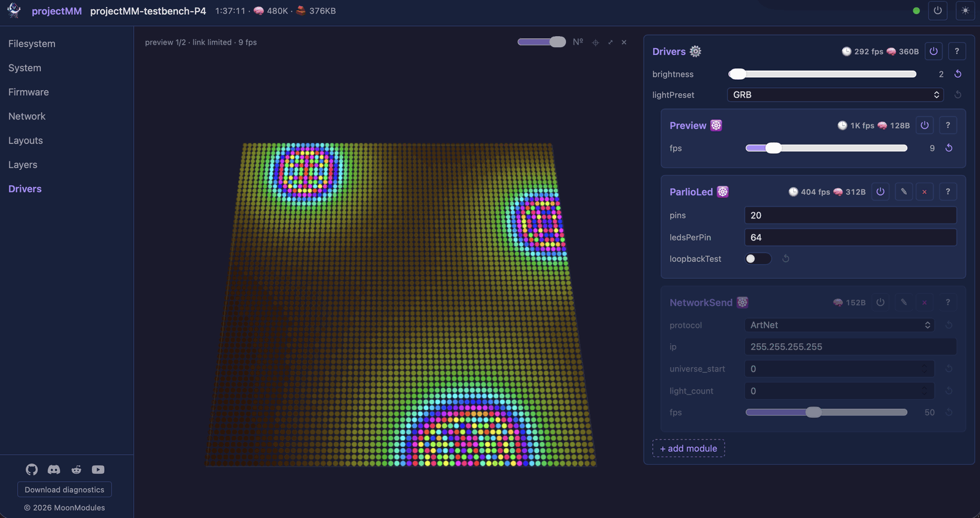Toggle ParlioLed module power
This screenshot has height=518, width=980.
click(880, 191)
